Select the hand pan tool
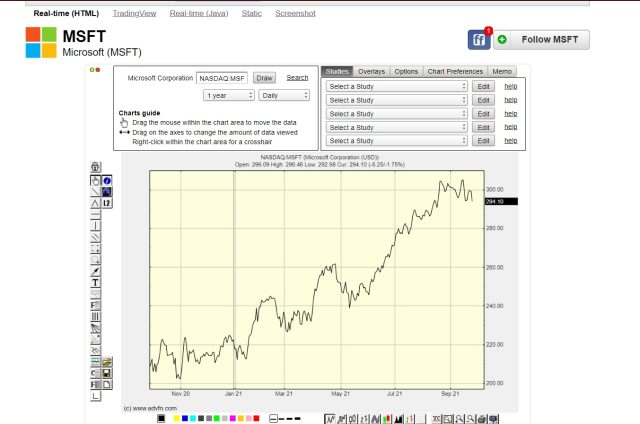Image resolution: width=640 pixels, height=424 pixels. (x=95, y=181)
